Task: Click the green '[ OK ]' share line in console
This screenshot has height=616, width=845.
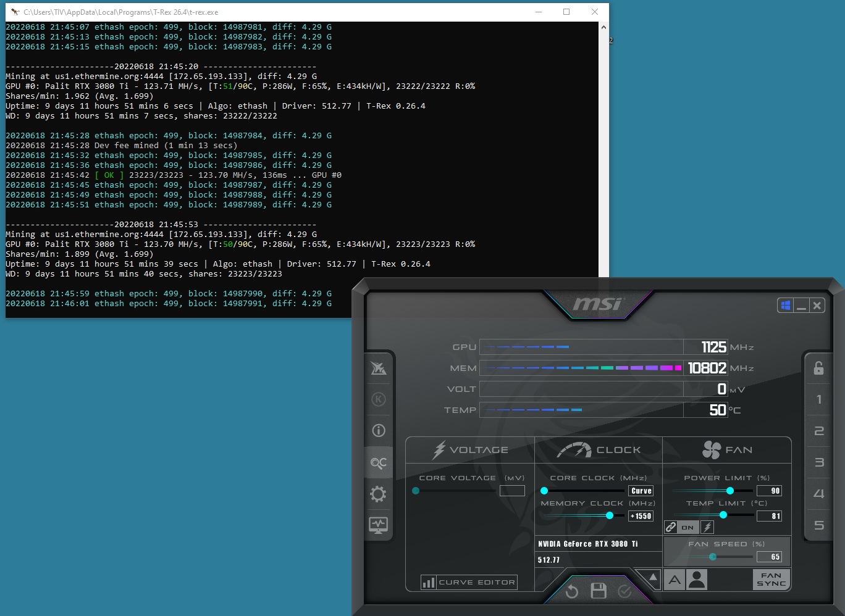Action: (174, 175)
